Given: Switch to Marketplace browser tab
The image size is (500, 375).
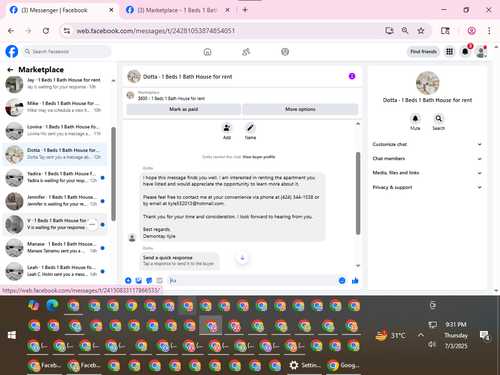Looking at the screenshot, I should click(177, 10).
